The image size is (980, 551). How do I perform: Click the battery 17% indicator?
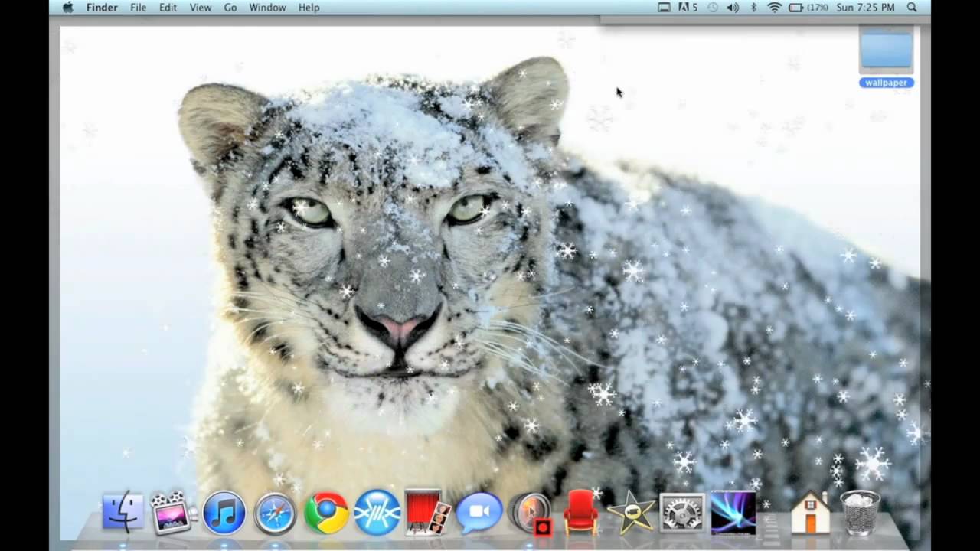pyautogui.click(x=808, y=8)
